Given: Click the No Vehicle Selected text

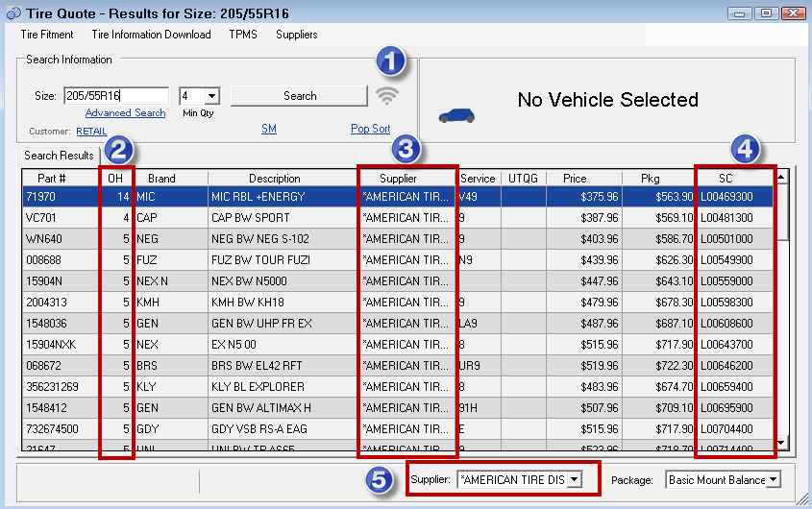Looking at the screenshot, I should (608, 100).
